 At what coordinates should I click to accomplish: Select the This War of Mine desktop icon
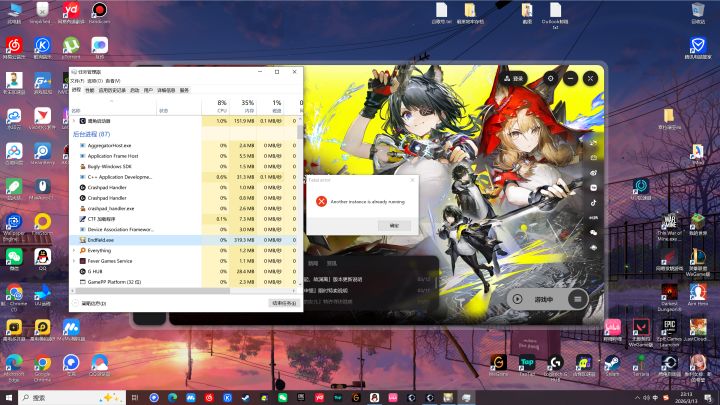[x=669, y=228]
